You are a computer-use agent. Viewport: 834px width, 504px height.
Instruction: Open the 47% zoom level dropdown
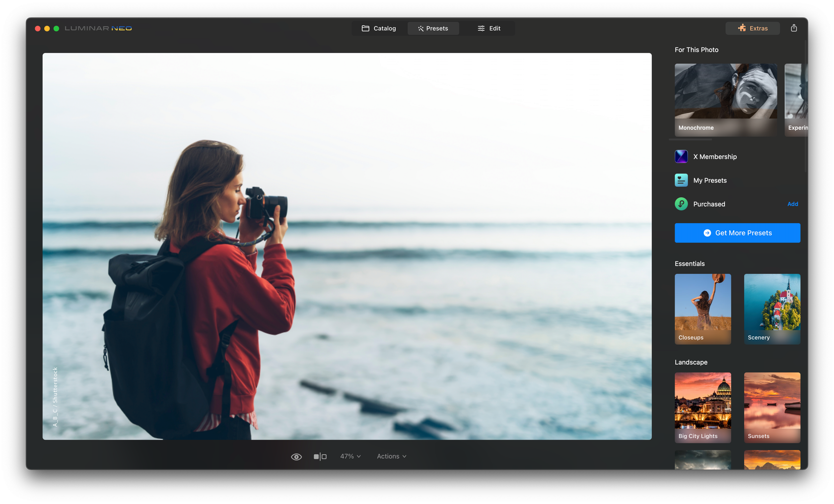[350, 456]
